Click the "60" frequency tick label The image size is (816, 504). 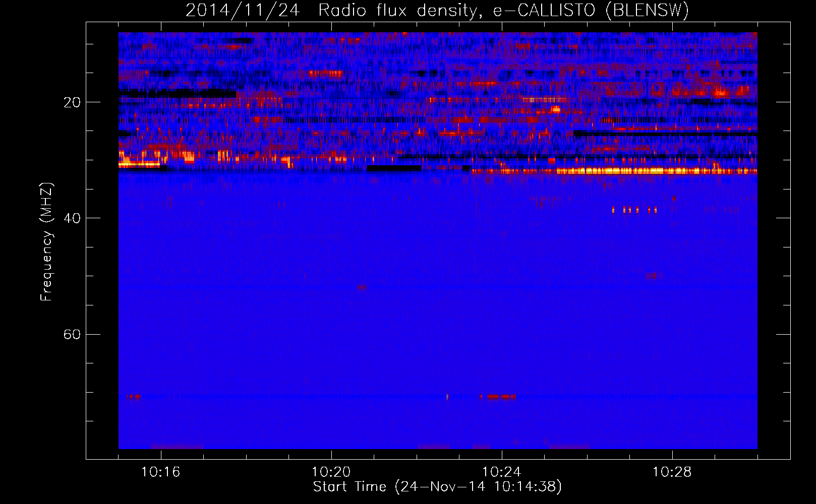72,334
